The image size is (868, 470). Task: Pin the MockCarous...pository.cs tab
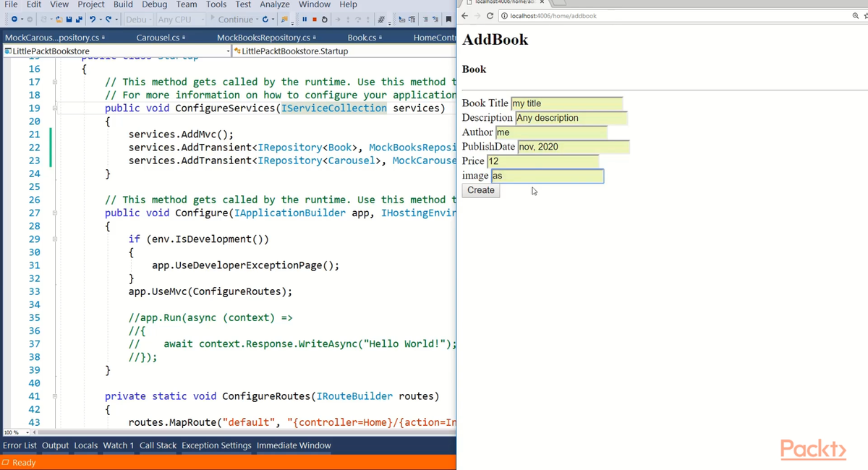(x=103, y=38)
